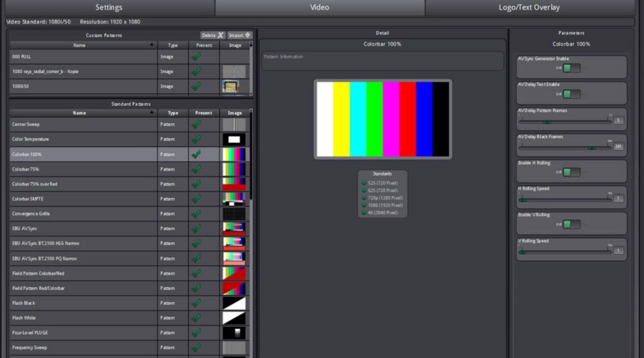Click the Colorbar SMPTE pattern thumbnail
The height and width of the screenshot is (358, 644).
point(234,199)
